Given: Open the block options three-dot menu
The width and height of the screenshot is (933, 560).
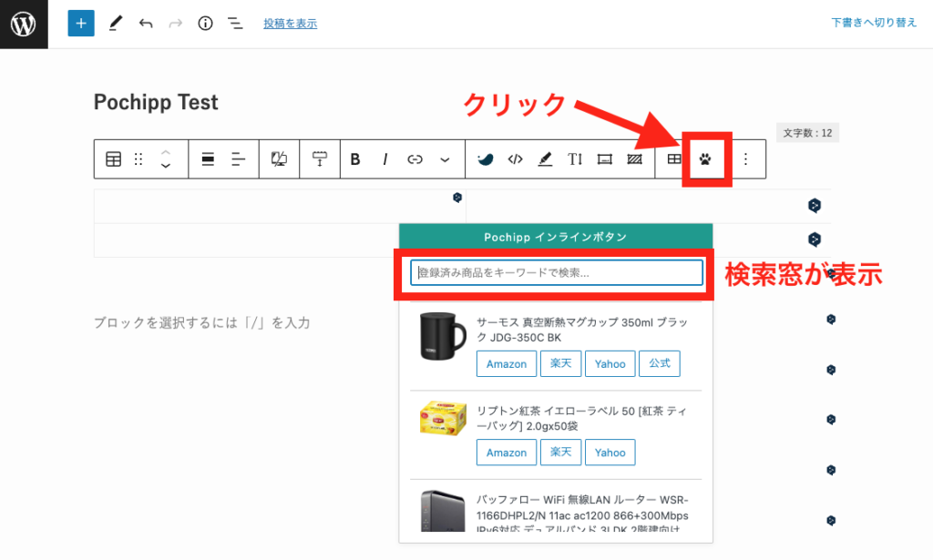Looking at the screenshot, I should tap(745, 159).
